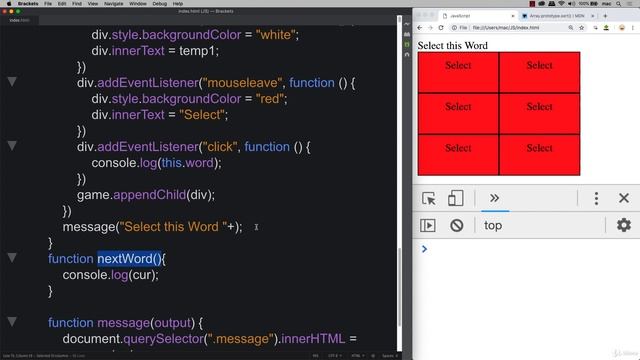Image resolution: width=640 pixels, height=360 pixels.
Task: Click the top-right red Select box
Action: tap(539, 72)
